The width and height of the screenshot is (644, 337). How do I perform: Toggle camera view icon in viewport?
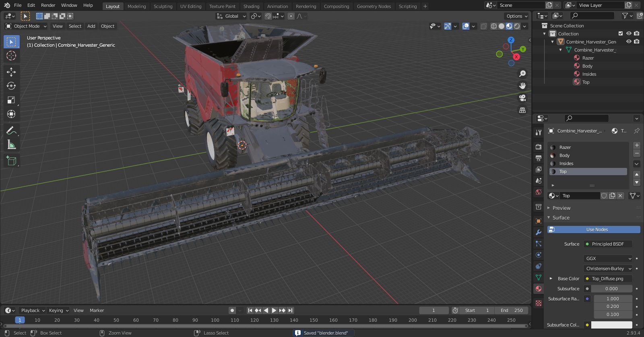pos(522,98)
